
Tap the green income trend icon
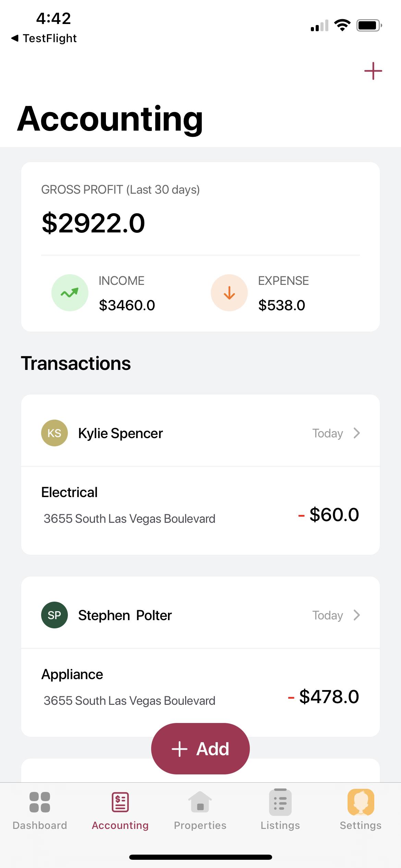tap(70, 293)
